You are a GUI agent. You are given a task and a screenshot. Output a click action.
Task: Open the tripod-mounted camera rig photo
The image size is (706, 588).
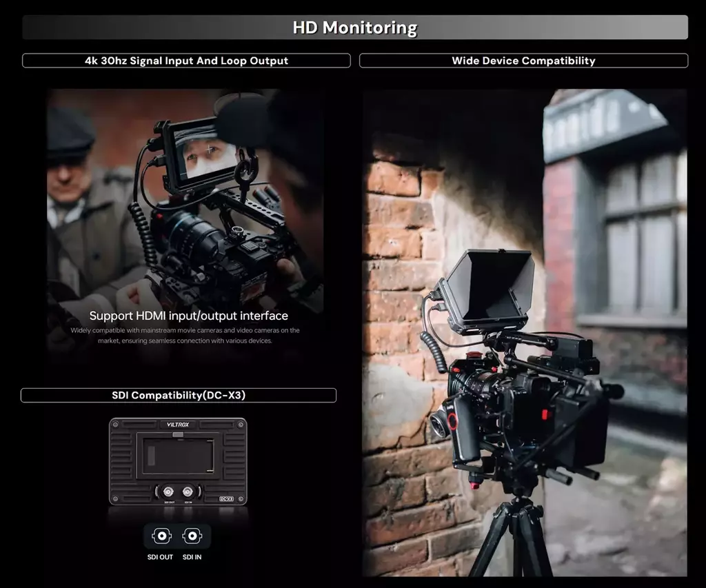(525, 332)
